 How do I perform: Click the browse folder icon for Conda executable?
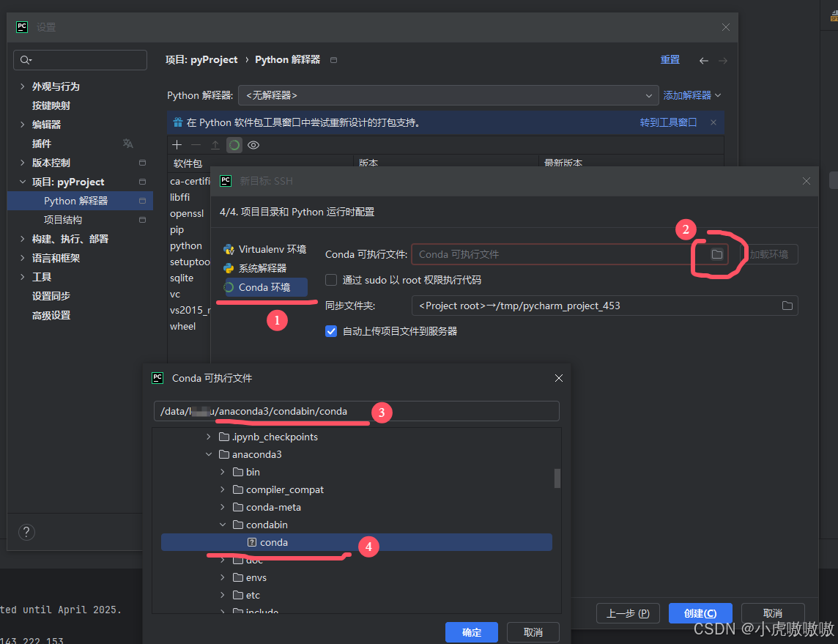(x=716, y=254)
